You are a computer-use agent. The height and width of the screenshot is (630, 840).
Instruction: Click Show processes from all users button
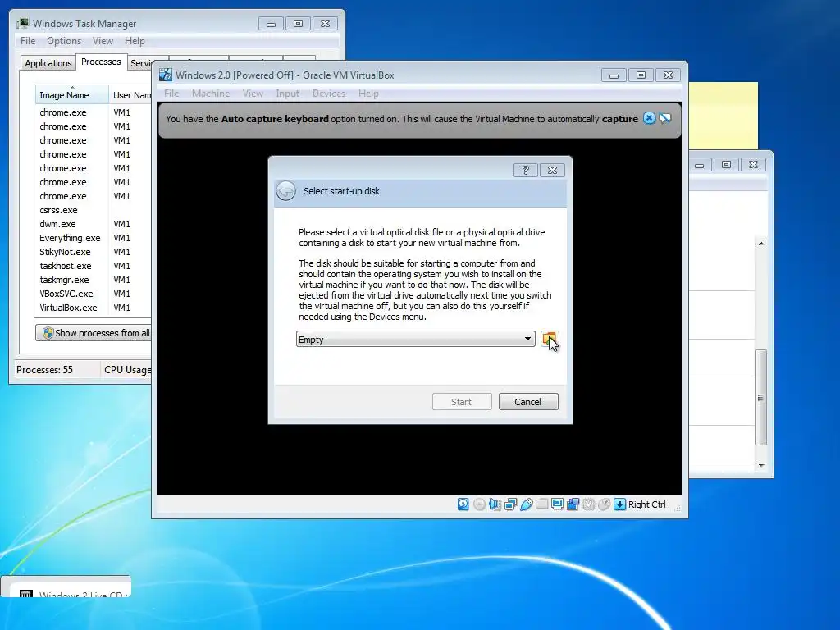(94, 333)
